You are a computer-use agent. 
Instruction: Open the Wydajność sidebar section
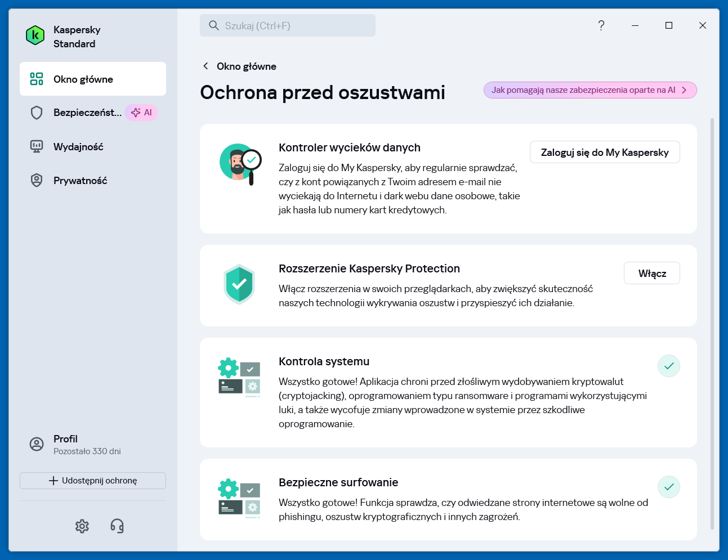(93, 146)
